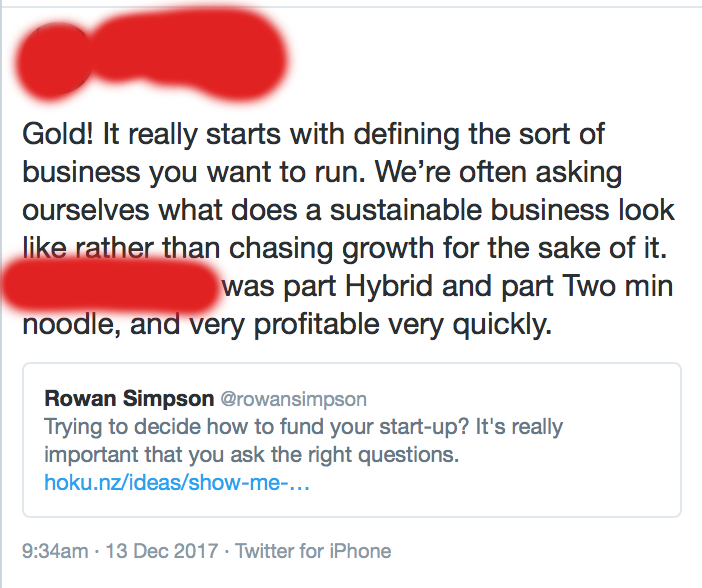This screenshot has height=588, width=702.
Task: Click the 'Two min' phrase in the tweet
Action: coord(617,286)
